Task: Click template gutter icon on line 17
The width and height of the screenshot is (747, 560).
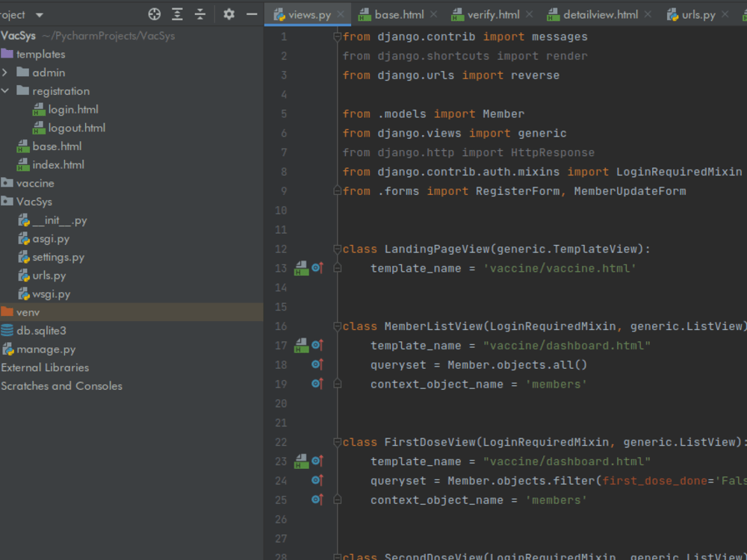Action: [x=301, y=345]
